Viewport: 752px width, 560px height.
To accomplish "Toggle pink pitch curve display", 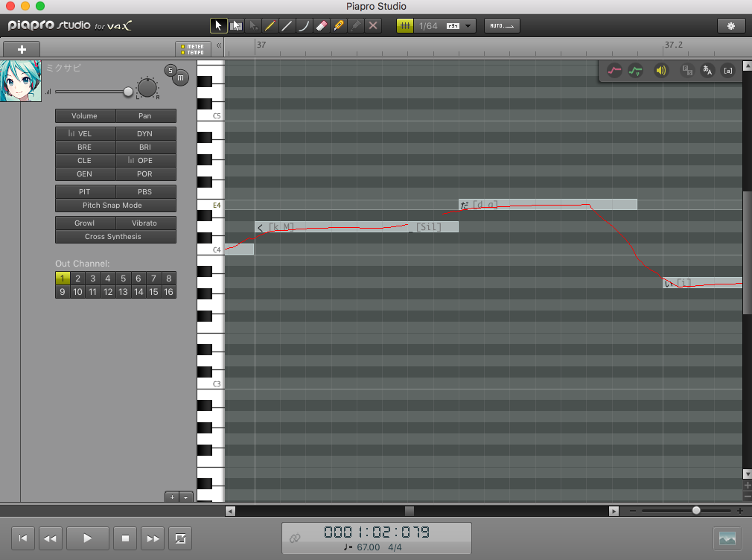I will coord(614,71).
